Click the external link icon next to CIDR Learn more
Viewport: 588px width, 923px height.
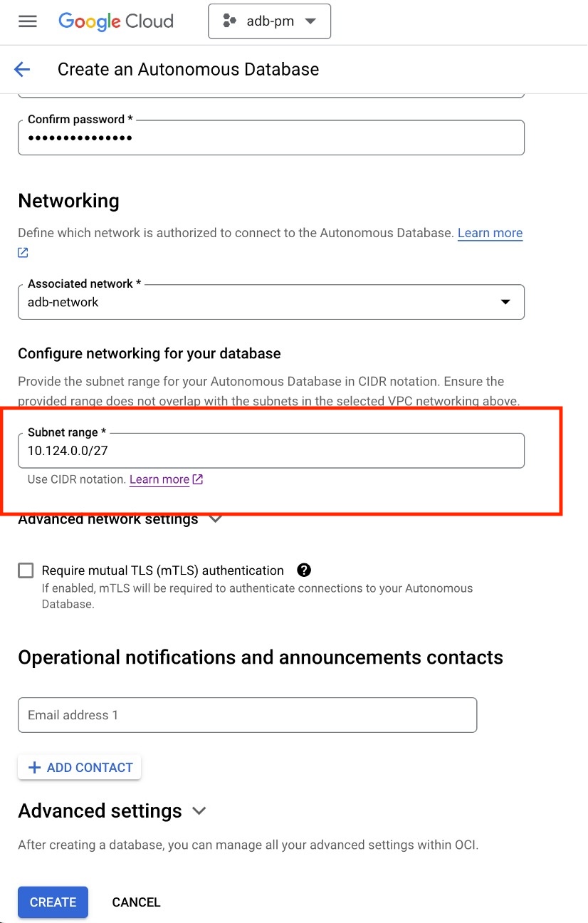point(196,479)
